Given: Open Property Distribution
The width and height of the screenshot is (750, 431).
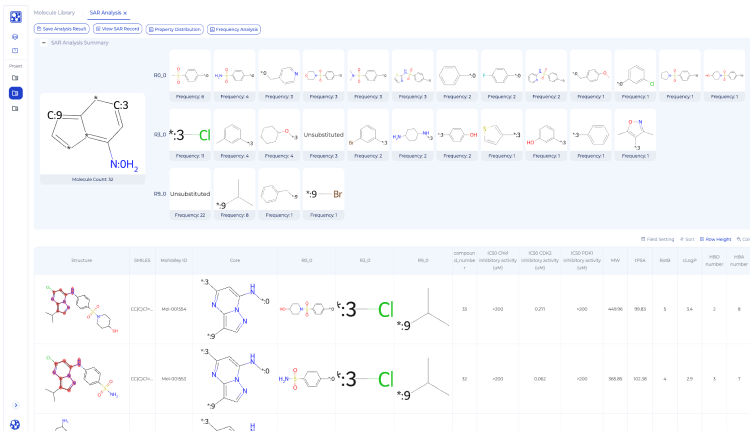Looking at the screenshot, I should tap(175, 30).
